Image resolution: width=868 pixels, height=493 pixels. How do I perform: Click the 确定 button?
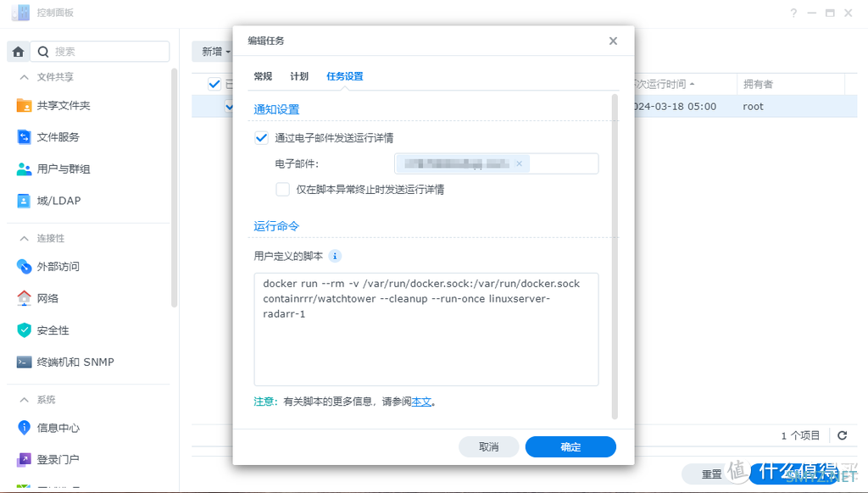point(570,447)
